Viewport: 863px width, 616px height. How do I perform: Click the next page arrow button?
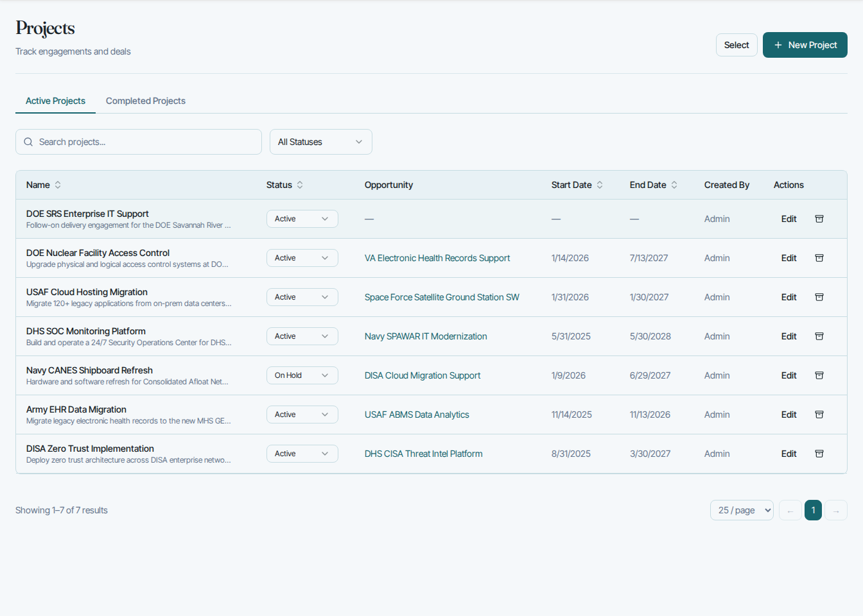coord(836,510)
